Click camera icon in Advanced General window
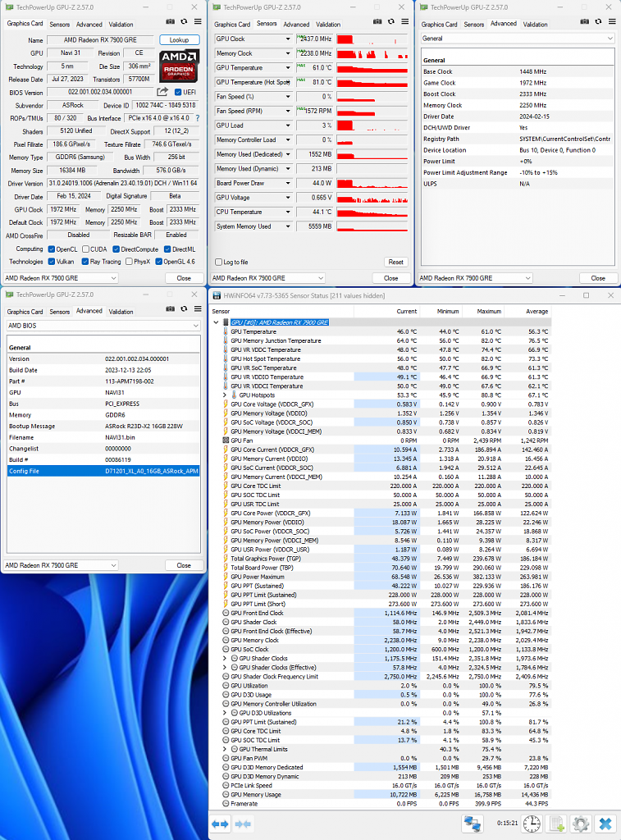 [584, 22]
